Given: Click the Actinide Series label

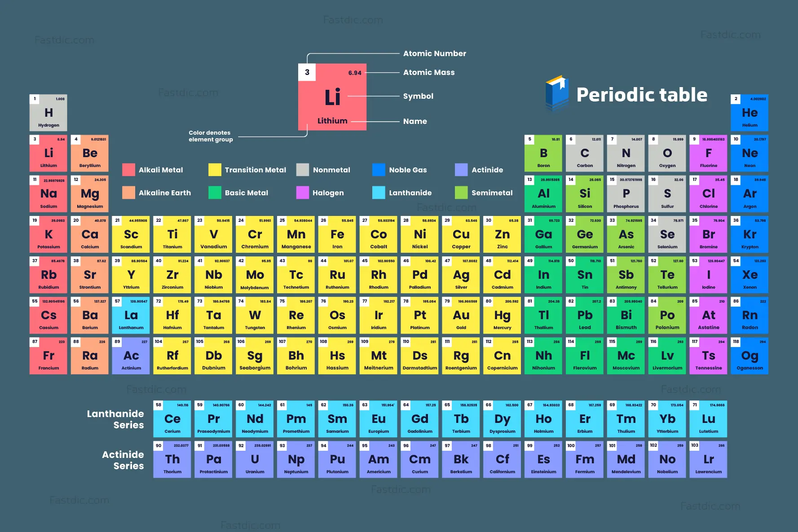Looking at the screenshot, I should (x=123, y=460).
